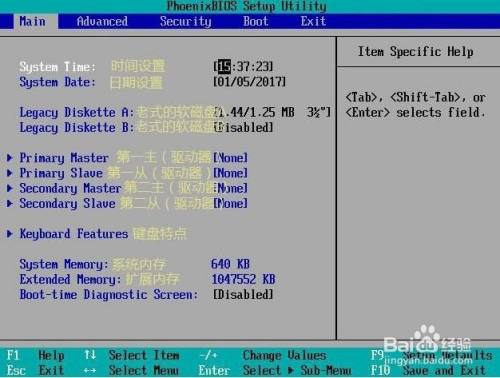This screenshot has height=378, width=500.
Task: Open Keyboard Features submenu
Action: point(74,234)
